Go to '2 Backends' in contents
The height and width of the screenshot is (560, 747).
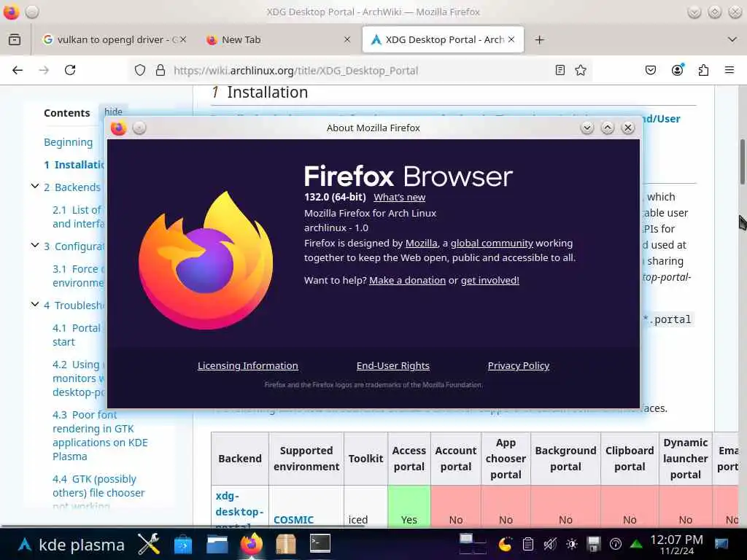tap(72, 187)
